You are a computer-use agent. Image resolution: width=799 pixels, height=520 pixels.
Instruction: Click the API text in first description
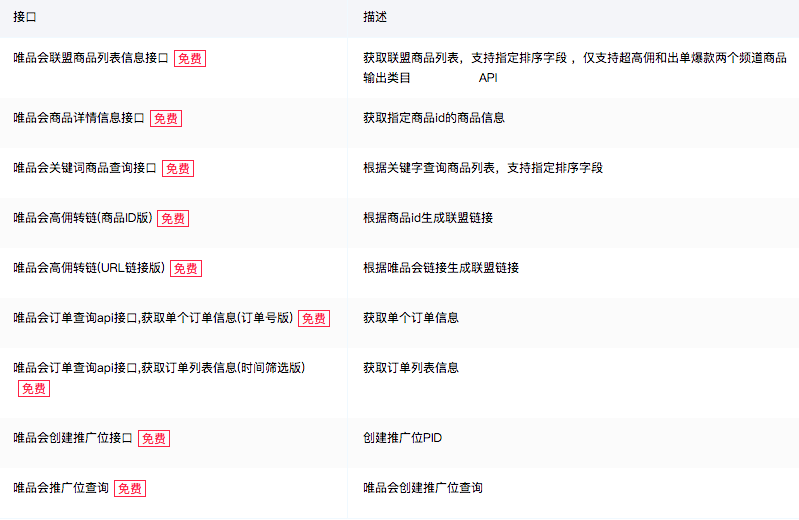click(488, 78)
